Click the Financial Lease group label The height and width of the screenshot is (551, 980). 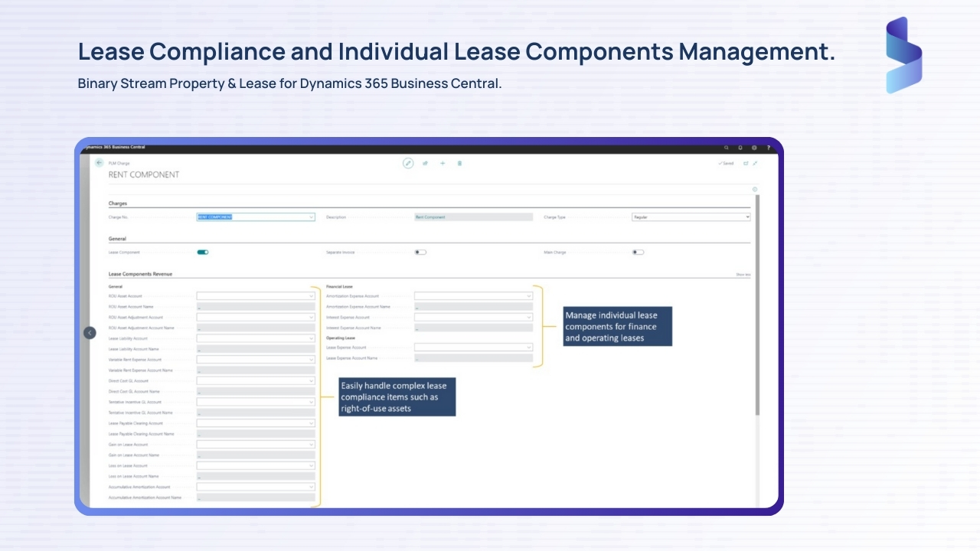(x=339, y=286)
